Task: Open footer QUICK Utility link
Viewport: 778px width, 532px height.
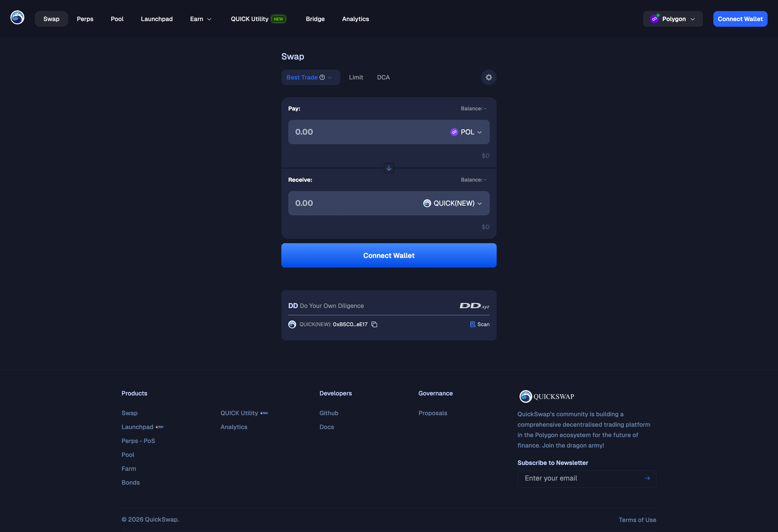Action: click(239, 413)
